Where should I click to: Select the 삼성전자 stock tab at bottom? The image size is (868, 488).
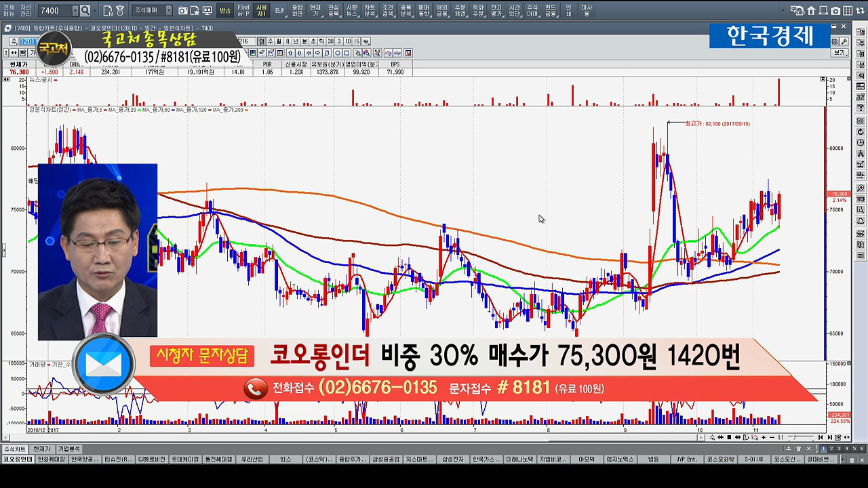click(452, 460)
